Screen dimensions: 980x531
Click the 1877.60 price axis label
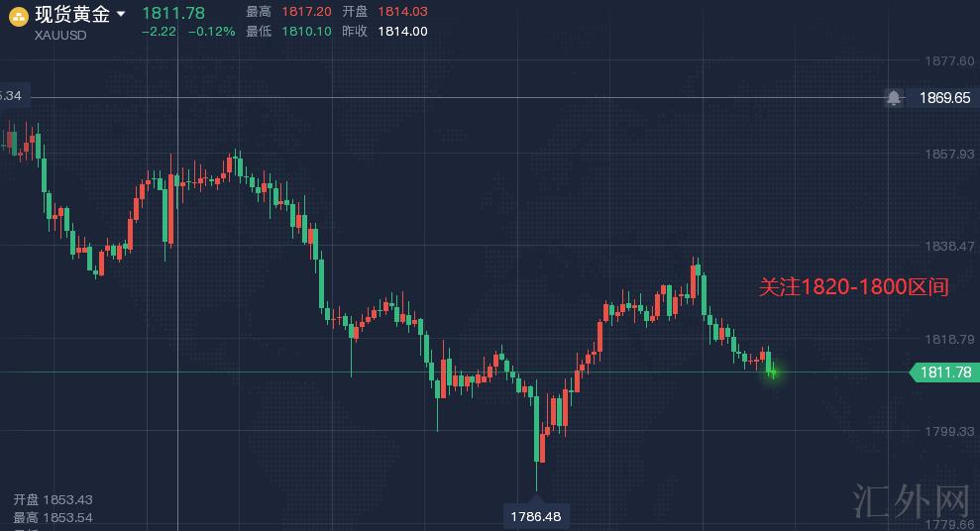tap(948, 61)
